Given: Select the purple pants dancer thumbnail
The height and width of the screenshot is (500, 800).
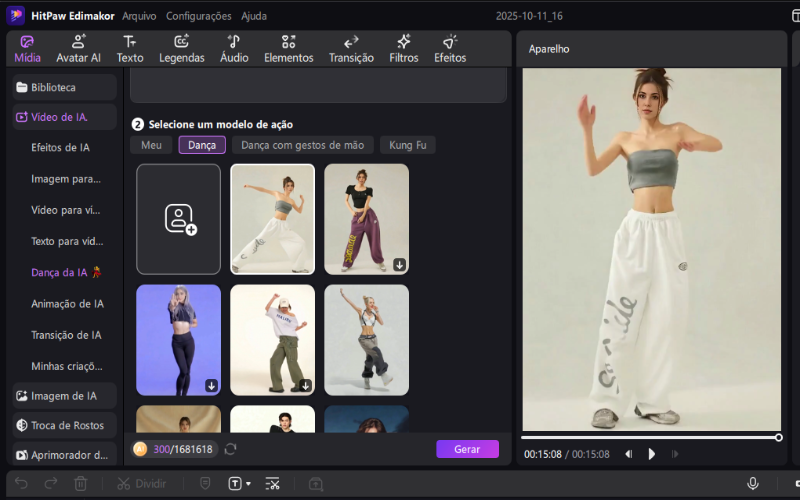Looking at the screenshot, I should tap(366, 219).
